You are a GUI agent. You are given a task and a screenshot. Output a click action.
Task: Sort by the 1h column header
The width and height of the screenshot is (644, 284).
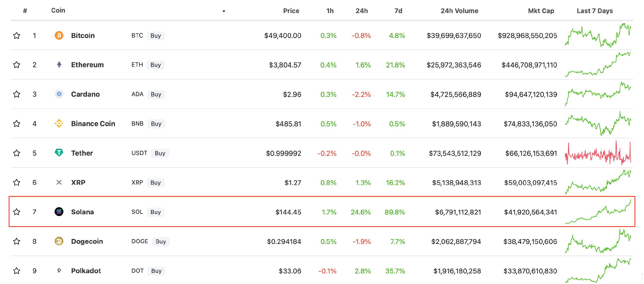(x=330, y=11)
